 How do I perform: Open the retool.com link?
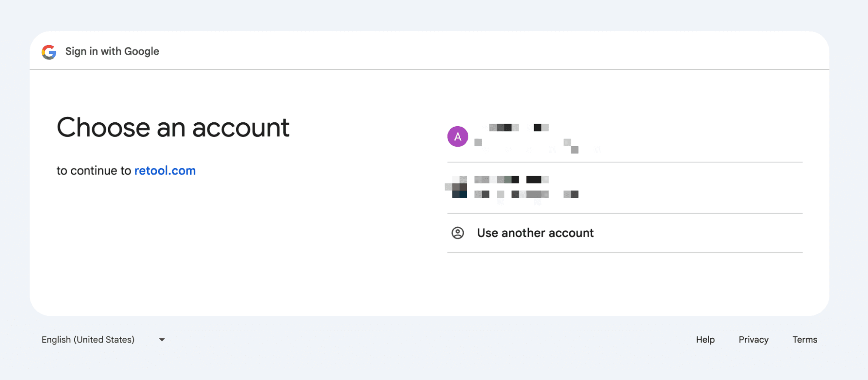tap(165, 170)
